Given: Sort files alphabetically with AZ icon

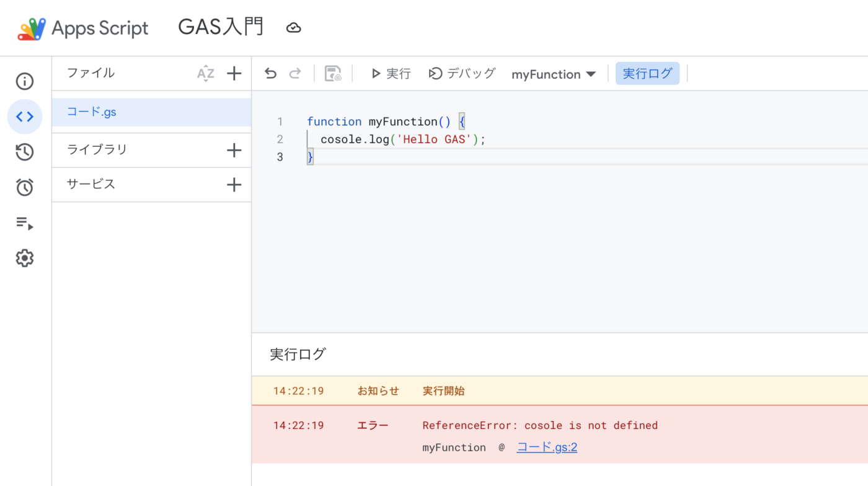Looking at the screenshot, I should pos(205,74).
